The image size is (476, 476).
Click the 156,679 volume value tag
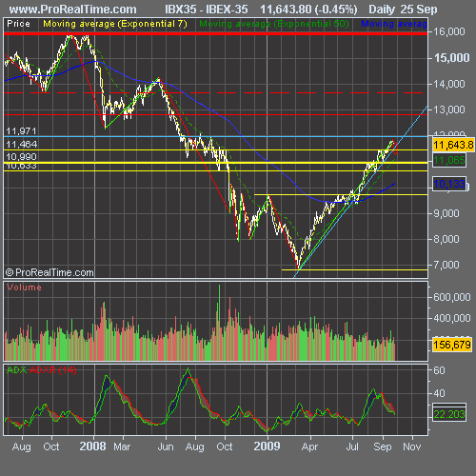click(x=452, y=345)
